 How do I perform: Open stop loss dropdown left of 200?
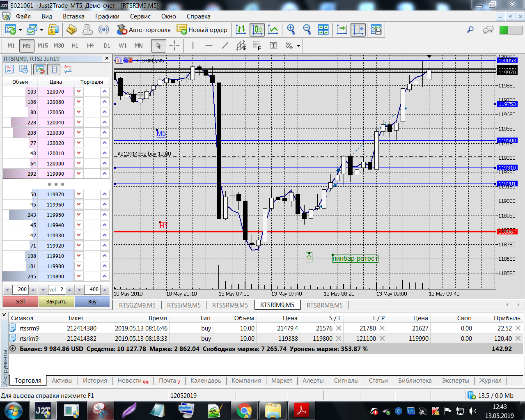(x=7, y=289)
